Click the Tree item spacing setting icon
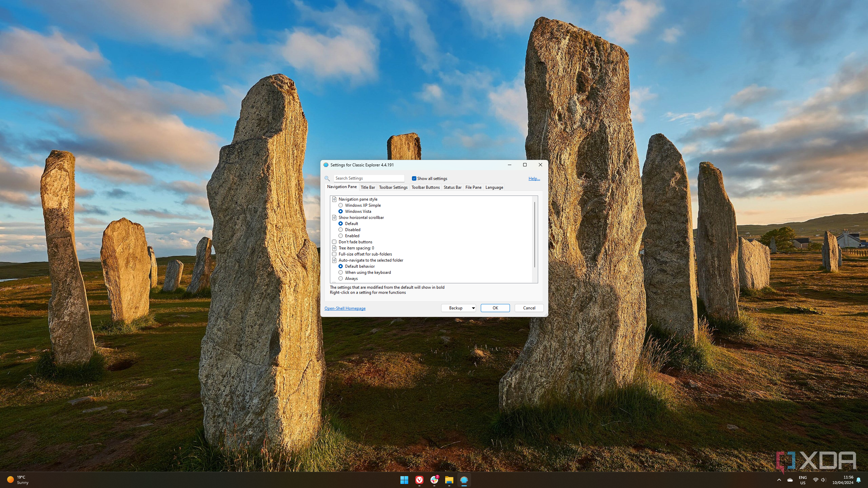The height and width of the screenshot is (488, 868). 334,248
